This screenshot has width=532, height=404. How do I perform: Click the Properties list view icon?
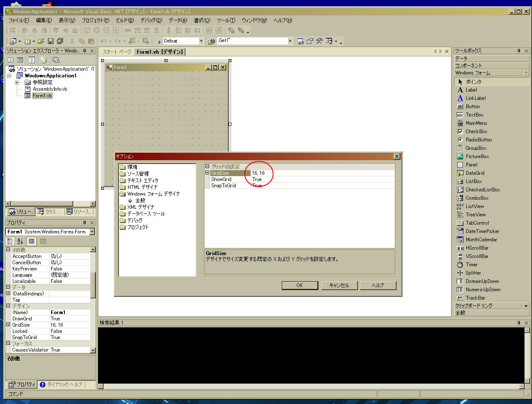coord(32,241)
